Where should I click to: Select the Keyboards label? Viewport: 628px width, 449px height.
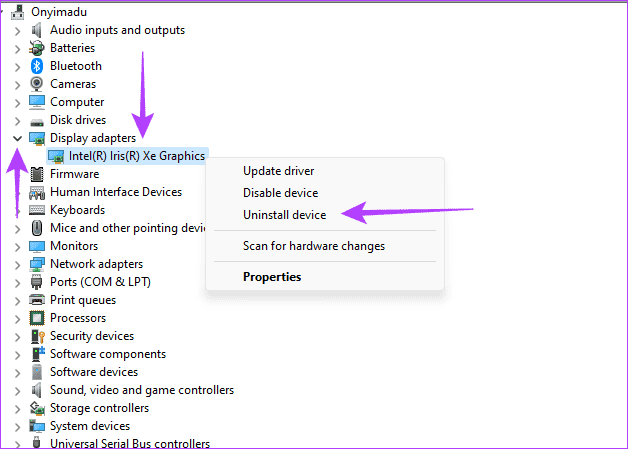(x=77, y=210)
